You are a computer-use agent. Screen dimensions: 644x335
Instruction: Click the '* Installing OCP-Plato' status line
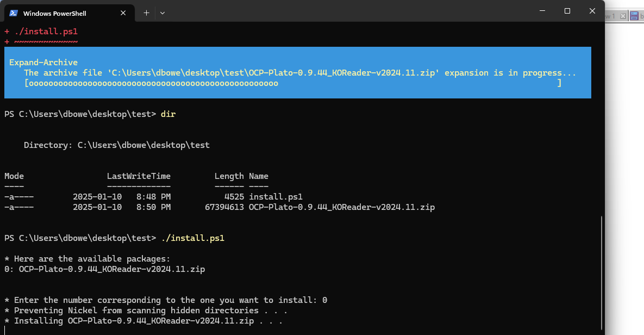coord(143,321)
